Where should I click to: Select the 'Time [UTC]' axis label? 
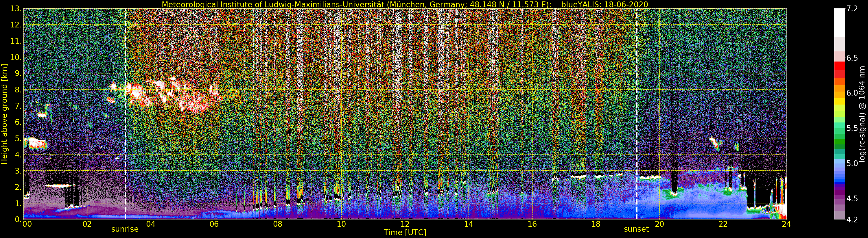405,233
